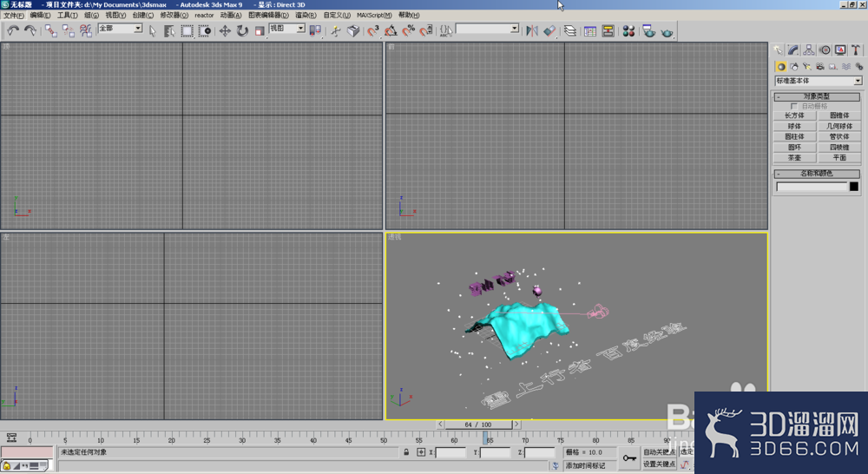Click the '管状体' tube button
868x474 pixels.
coord(839,137)
